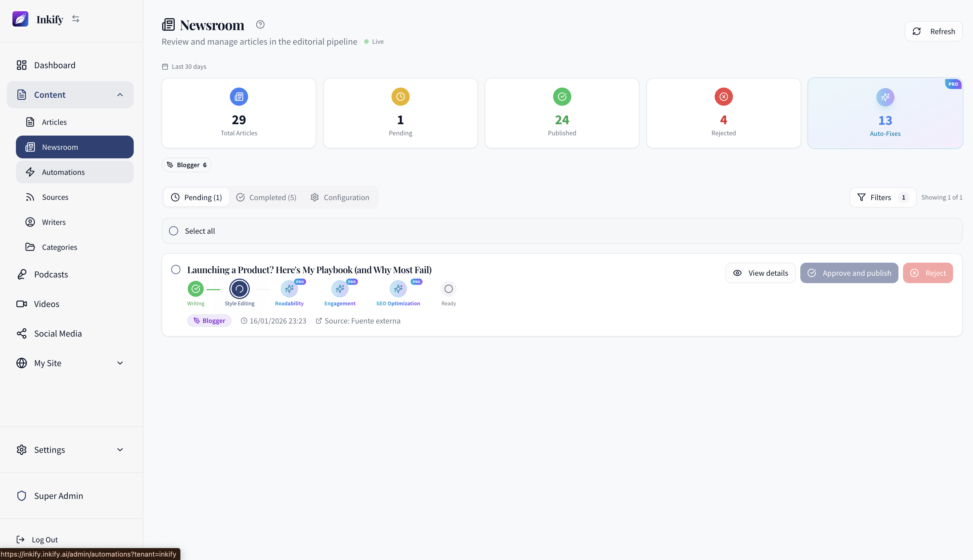The height and width of the screenshot is (560, 973).
Task: Click the sidebar swap arrows icon next to Inkify
Action: point(75,19)
